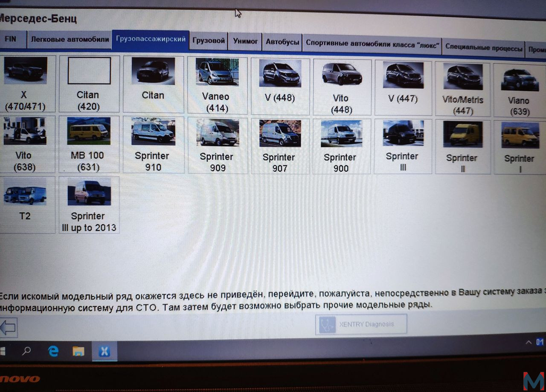Select Sprinter III model tile
The height and width of the screenshot is (392, 546).
click(403, 146)
